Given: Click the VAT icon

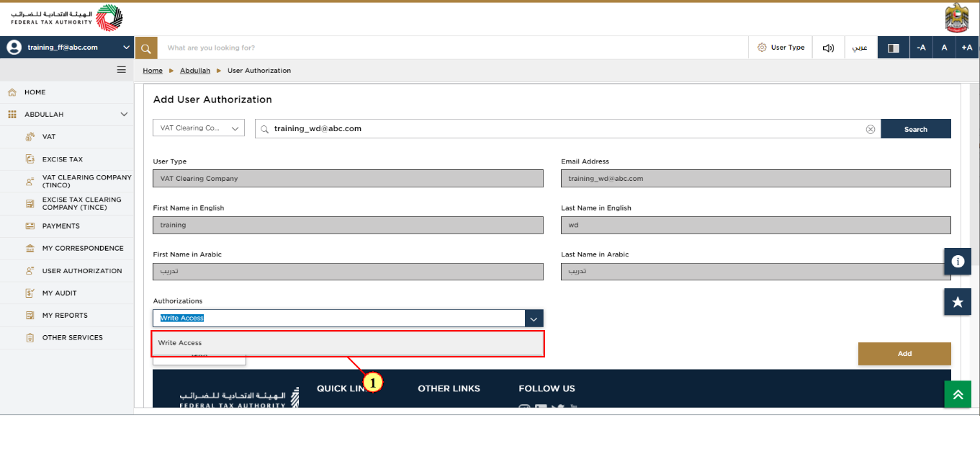Looking at the screenshot, I should [x=30, y=137].
